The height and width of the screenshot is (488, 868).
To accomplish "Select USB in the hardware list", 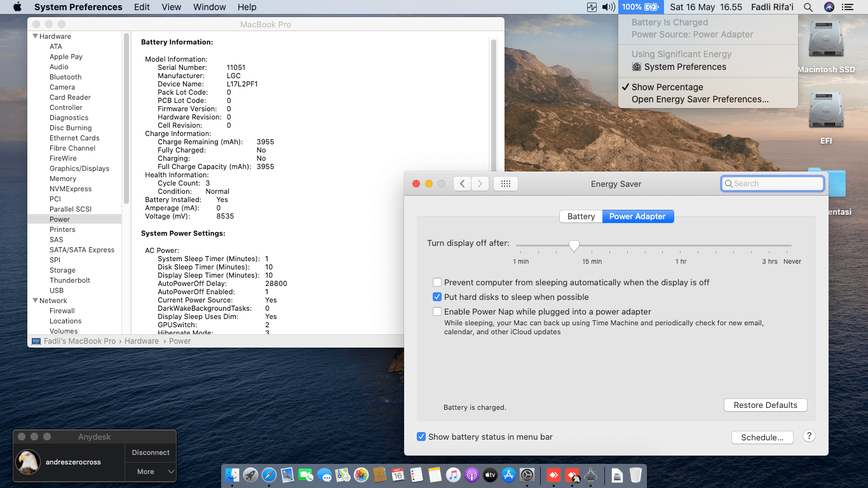I will (57, 290).
